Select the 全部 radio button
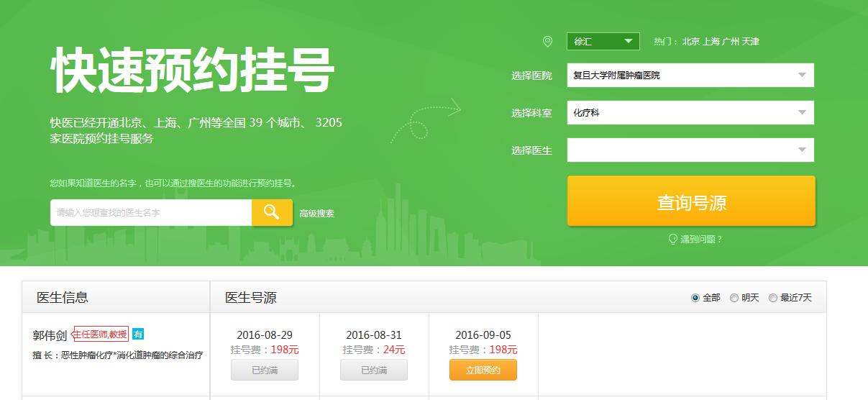Screen dimensions: 868x400 [x=695, y=298]
